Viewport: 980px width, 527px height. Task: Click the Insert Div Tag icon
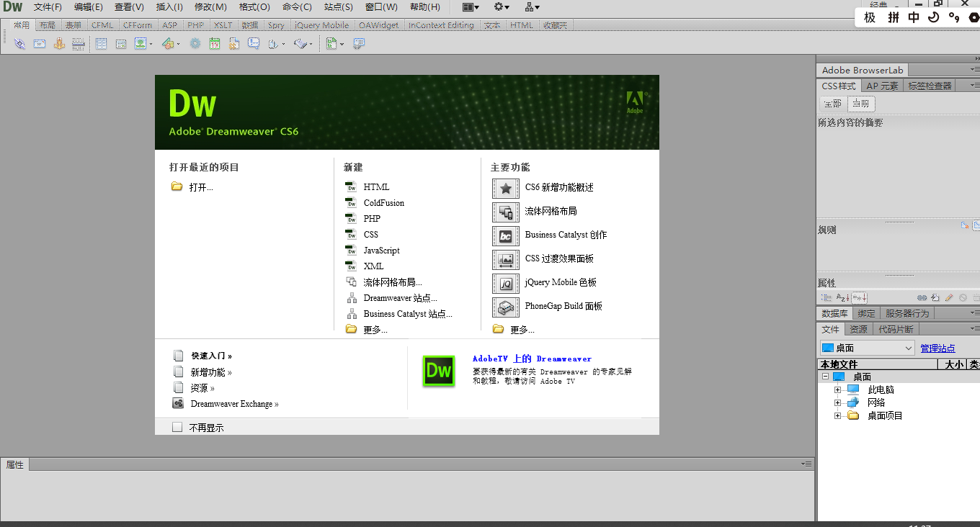121,44
